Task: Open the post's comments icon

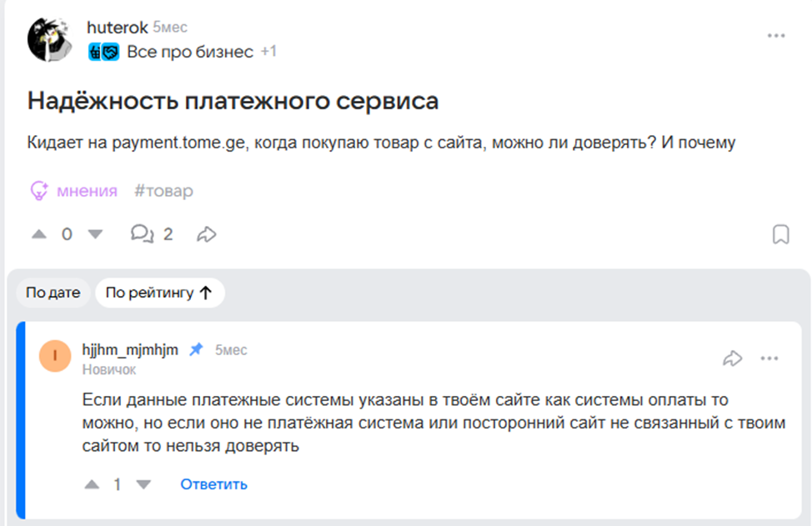Action: click(143, 234)
